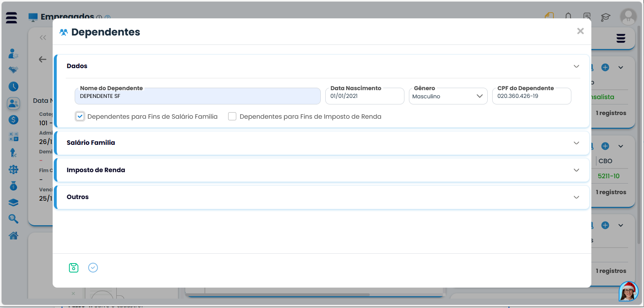The width and height of the screenshot is (644, 308).
Task: Close the Dependentes dialog
Action: (580, 31)
